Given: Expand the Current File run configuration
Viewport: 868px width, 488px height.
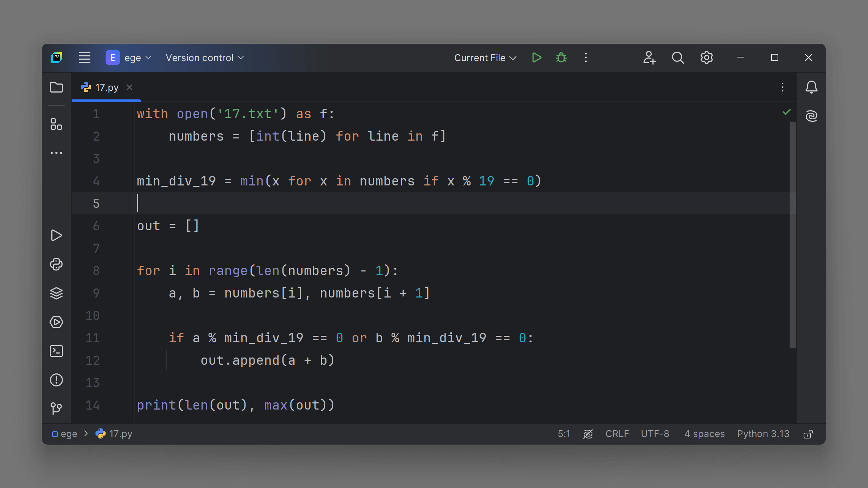Looking at the screenshot, I should (485, 58).
